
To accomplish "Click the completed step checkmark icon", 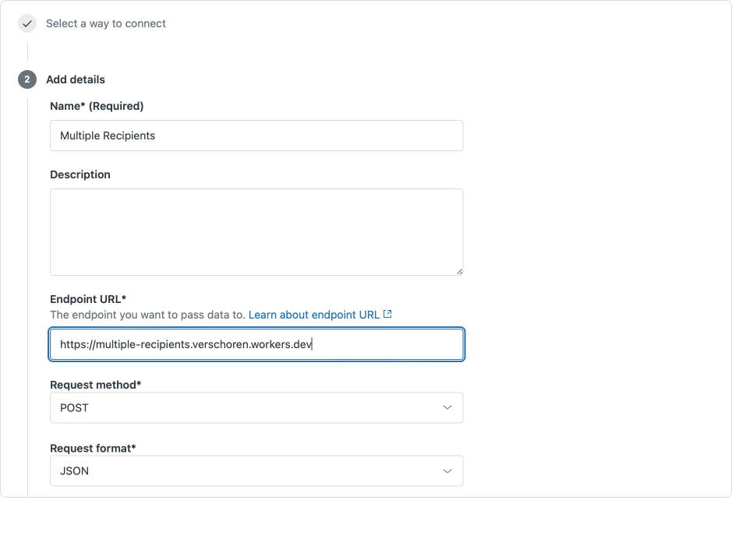I will [27, 23].
